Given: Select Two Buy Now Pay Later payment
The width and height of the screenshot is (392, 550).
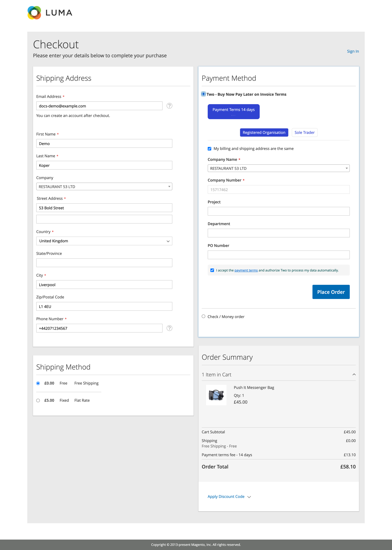Looking at the screenshot, I should point(203,94).
